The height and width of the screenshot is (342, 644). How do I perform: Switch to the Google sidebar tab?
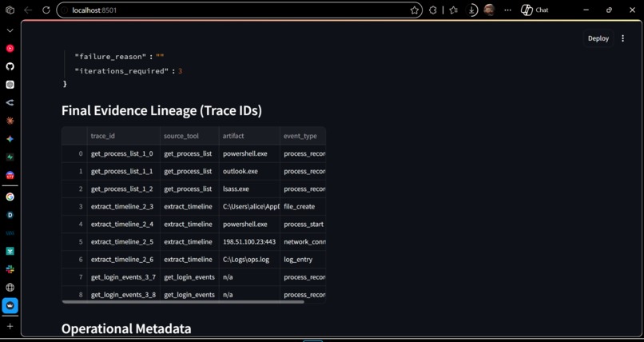(x=10, y=197)
